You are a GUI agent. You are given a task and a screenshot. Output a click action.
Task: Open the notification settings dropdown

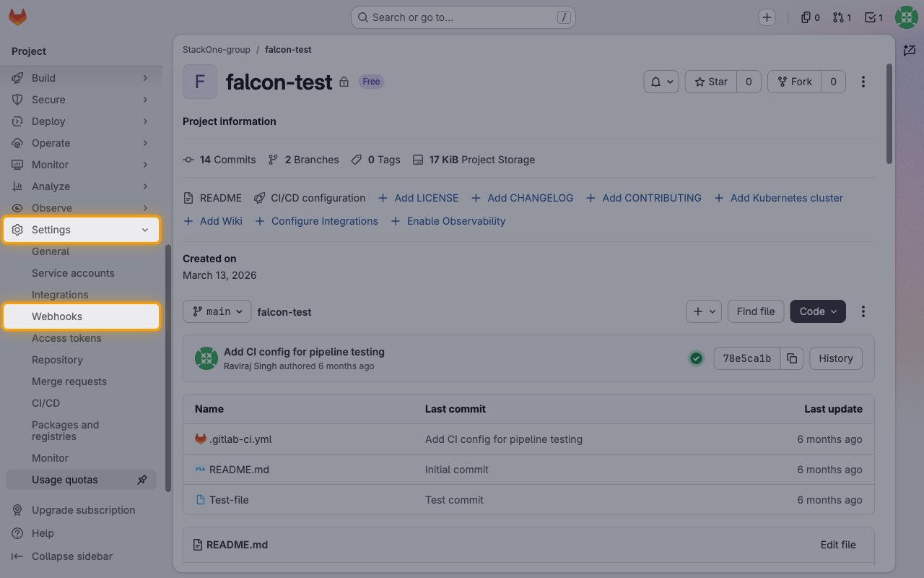[661, 82]
